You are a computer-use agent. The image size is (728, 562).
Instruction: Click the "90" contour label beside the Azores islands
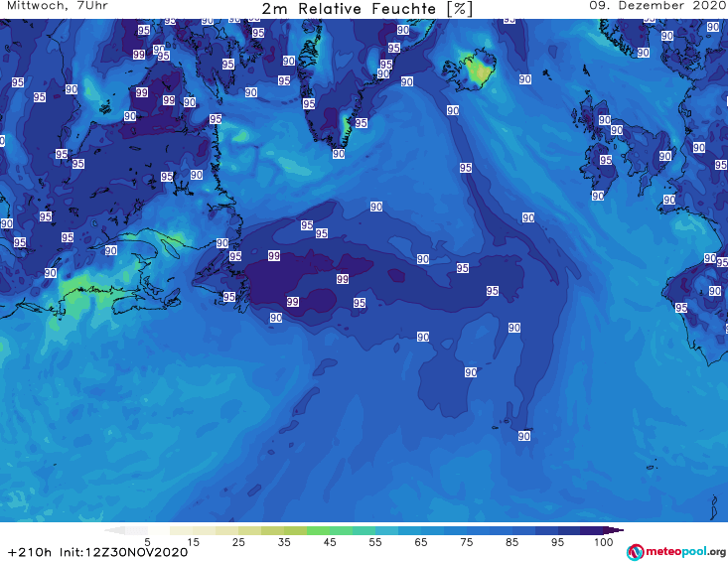pos(524,436)
